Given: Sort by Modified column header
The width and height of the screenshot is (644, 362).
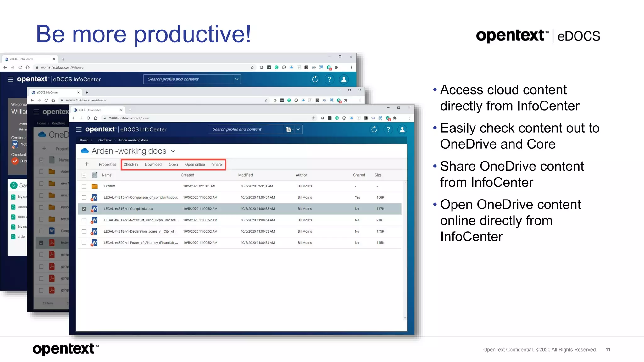Looking at the screenshot, I should click(246, 175).
